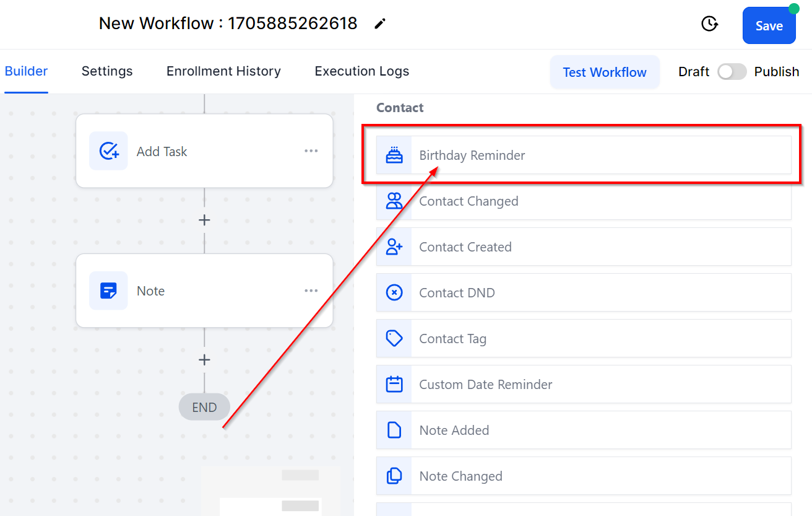
Task: Add a step above the END node
Action: 204,360
